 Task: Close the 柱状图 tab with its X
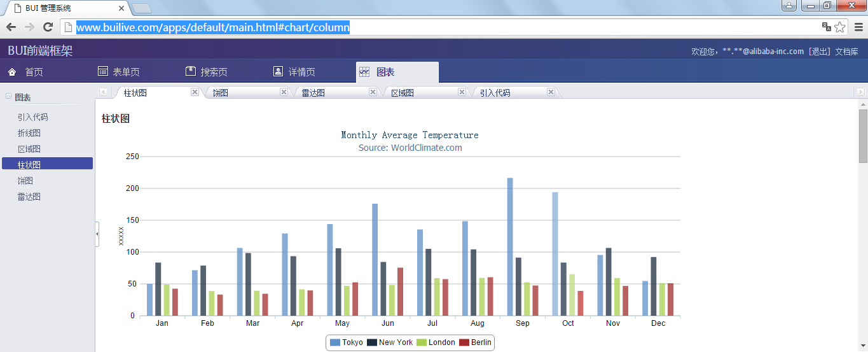pyautogui.click(x=195, y=92)
